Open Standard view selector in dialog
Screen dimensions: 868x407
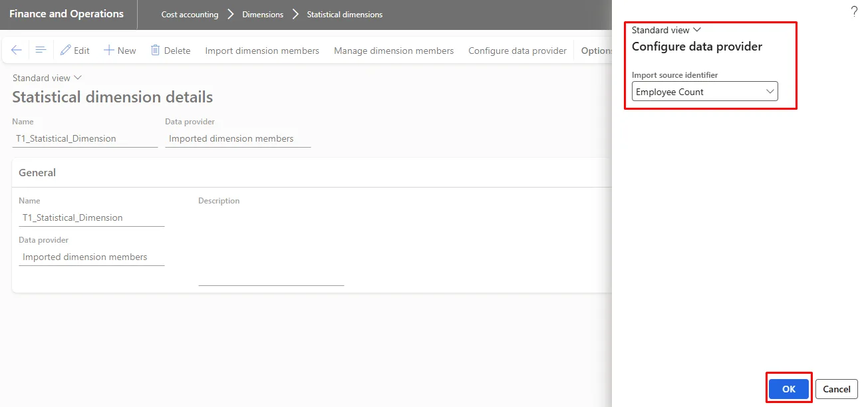tap(666, 30)
